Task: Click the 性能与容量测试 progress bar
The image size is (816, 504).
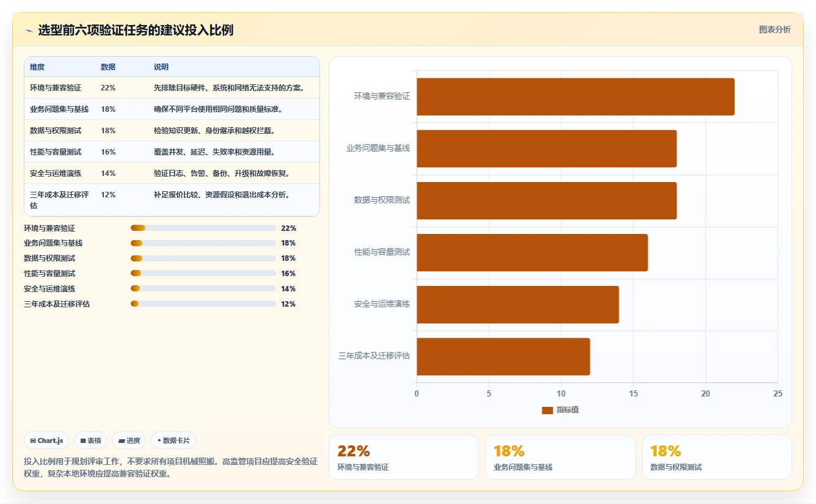Action: tap(203, 274)
